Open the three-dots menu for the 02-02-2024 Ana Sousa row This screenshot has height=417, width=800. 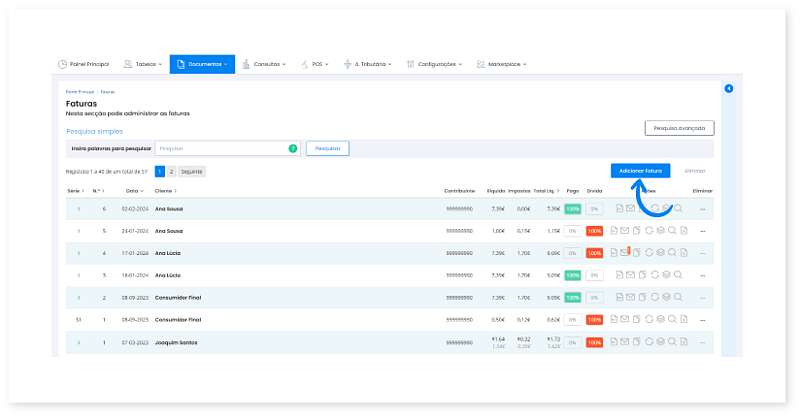703,208
